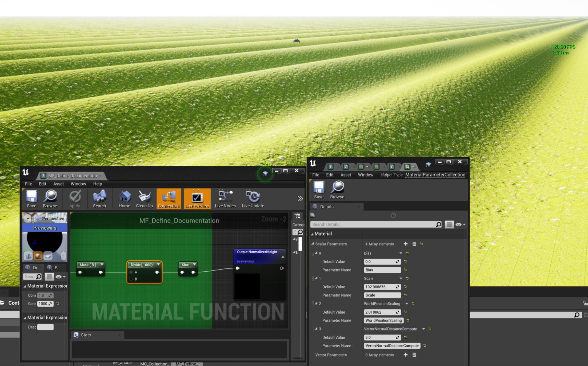Delete all Vector Parameters array elements
This screenshot has width=588, height=366.
414,355
